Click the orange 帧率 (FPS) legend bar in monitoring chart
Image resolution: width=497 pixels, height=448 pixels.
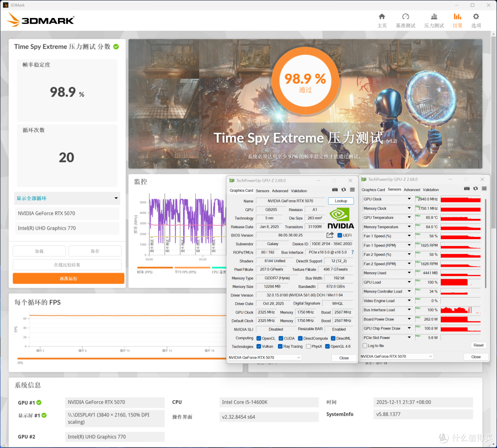tap(155, 267)
